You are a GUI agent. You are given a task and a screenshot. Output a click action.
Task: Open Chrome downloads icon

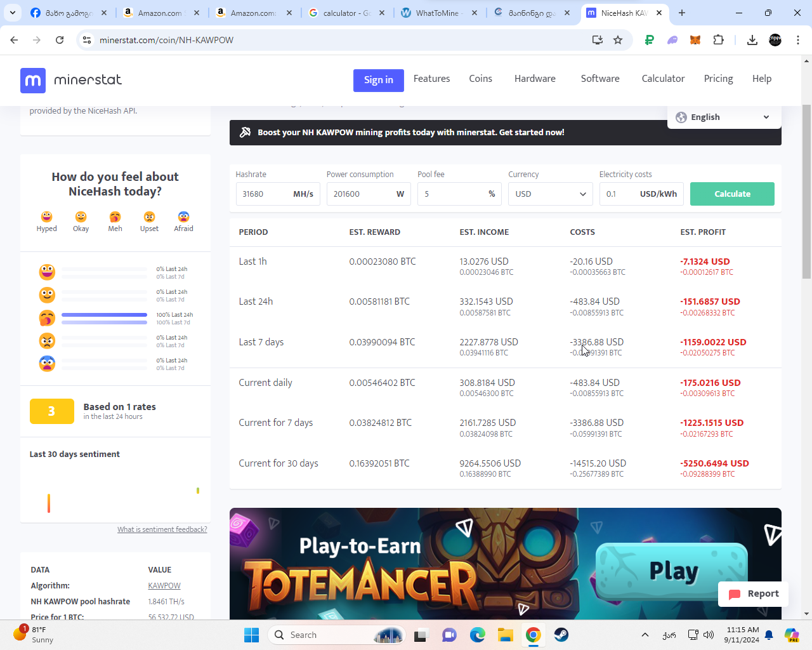point(752,40)
